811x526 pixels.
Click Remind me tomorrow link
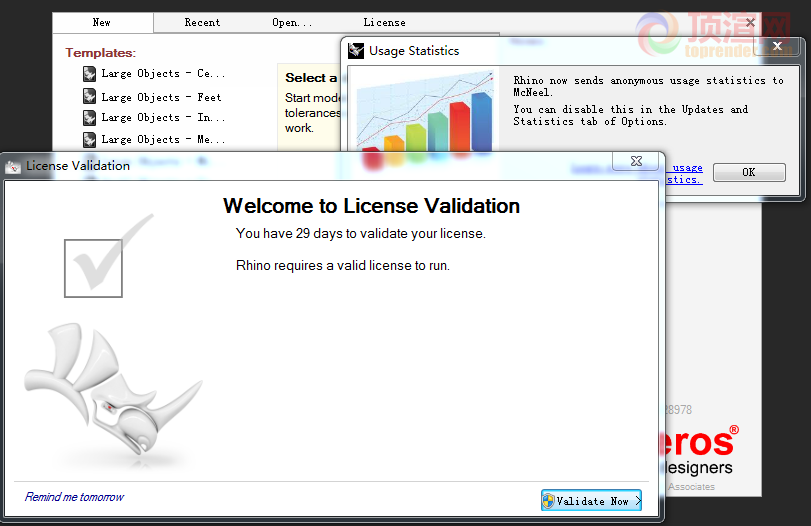pos(74,497)
